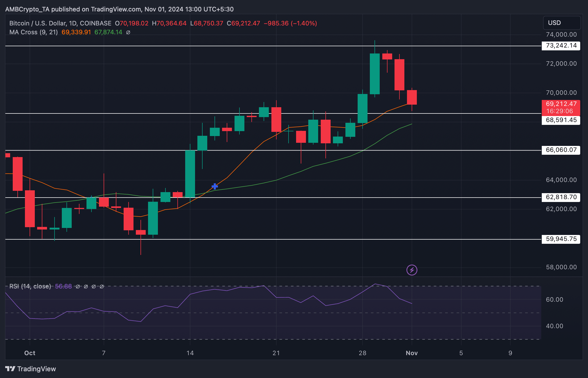Viewport: 588px width, 378px height.
Task: Click the purple lightning bolt event icon
Action: (412, 270)
